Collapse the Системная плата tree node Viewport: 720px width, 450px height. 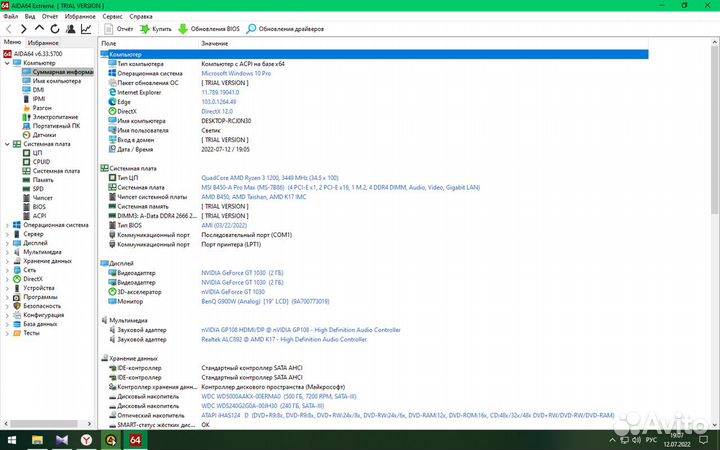(7, 144)
